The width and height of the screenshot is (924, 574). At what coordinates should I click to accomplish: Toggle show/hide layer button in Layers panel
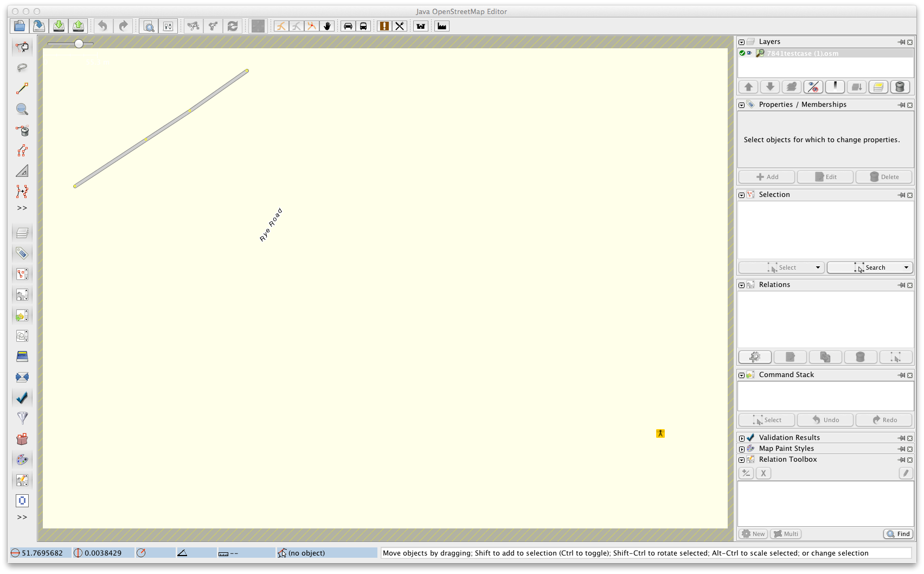813,87
